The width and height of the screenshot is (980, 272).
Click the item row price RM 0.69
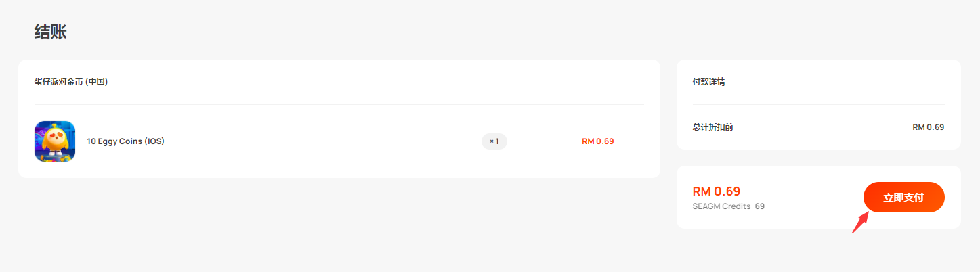(x=598, y=141)
